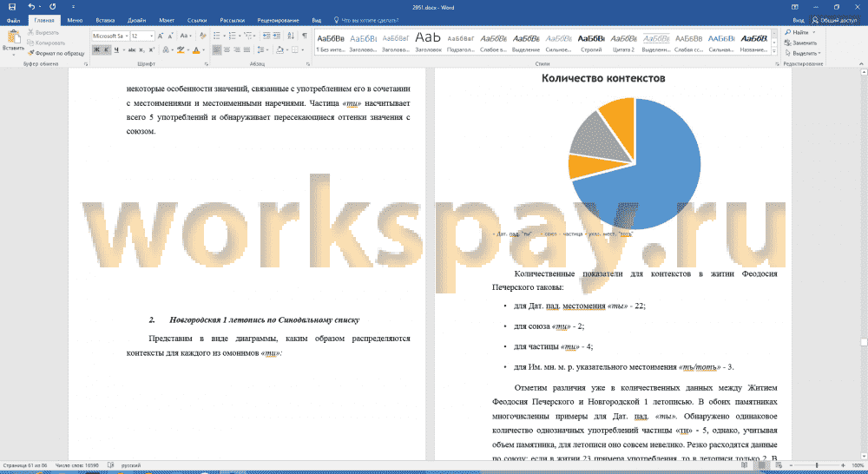The image size is (868, 474).
Task: Toggle the paragraph marks ¶ display
Action: click(305, 36)
